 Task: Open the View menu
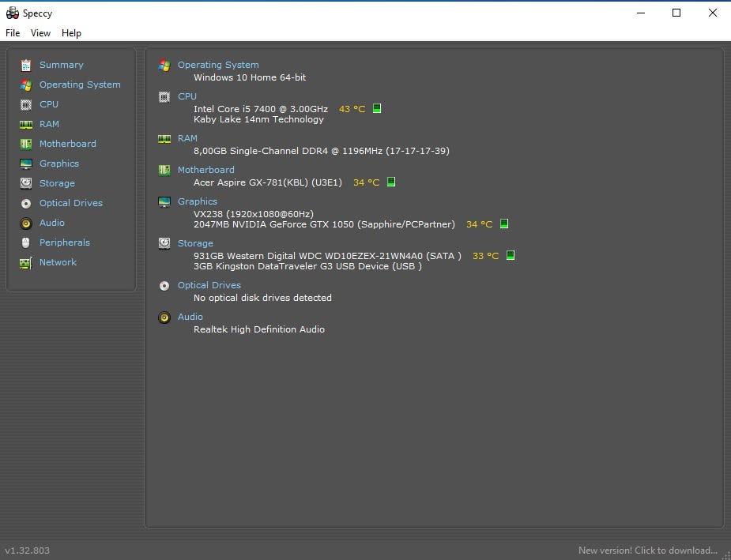click(40, 33)
